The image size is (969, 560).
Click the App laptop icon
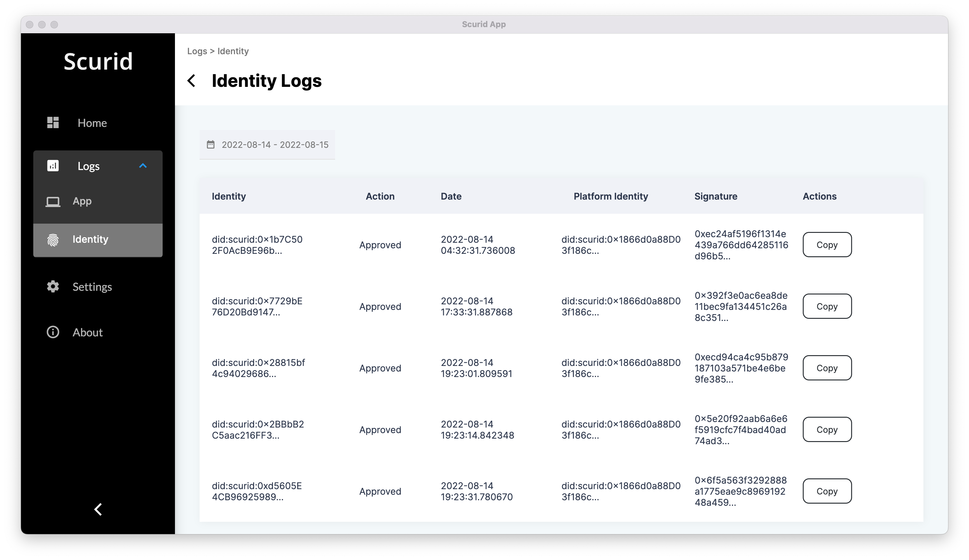click(53, 201)
